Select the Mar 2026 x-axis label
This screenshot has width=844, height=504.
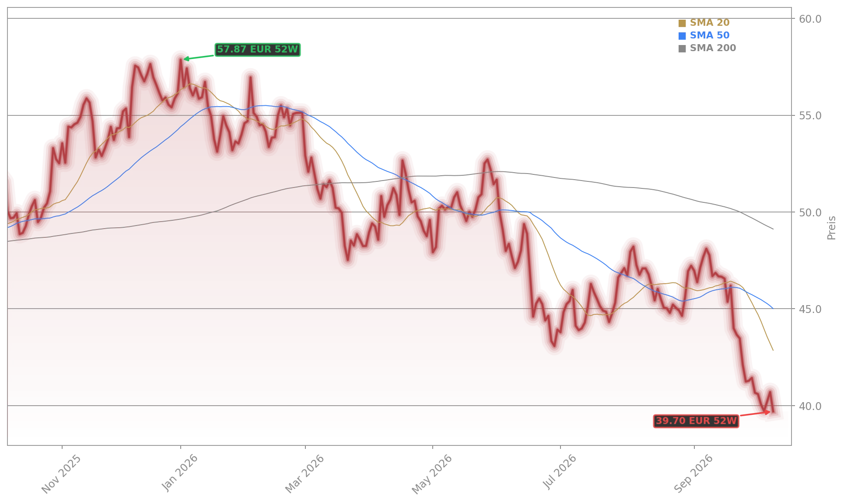(305, 474)
